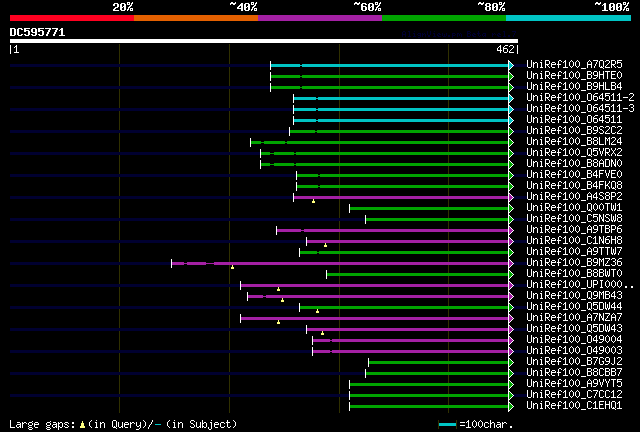Click the yellow in-Query gap legend triangle
Image resolution: width=640 pixels, height=432 pixels.
pos(82,425)
